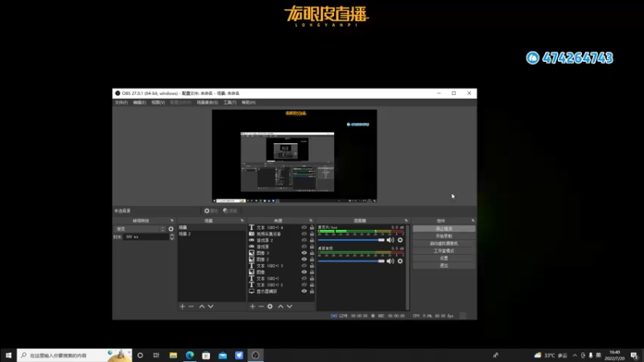Move source down in Sources panel
The width and height of the screenshot is (644, 362).
(x=289, y=306)
